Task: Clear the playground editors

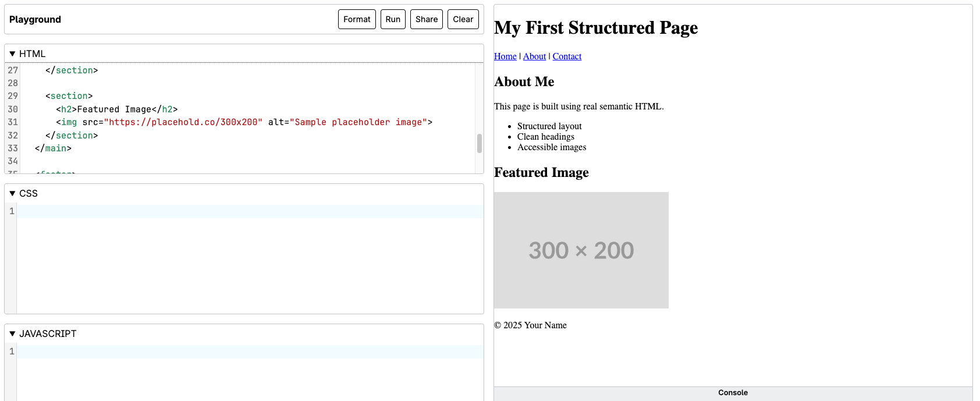Action: (463, 19)
